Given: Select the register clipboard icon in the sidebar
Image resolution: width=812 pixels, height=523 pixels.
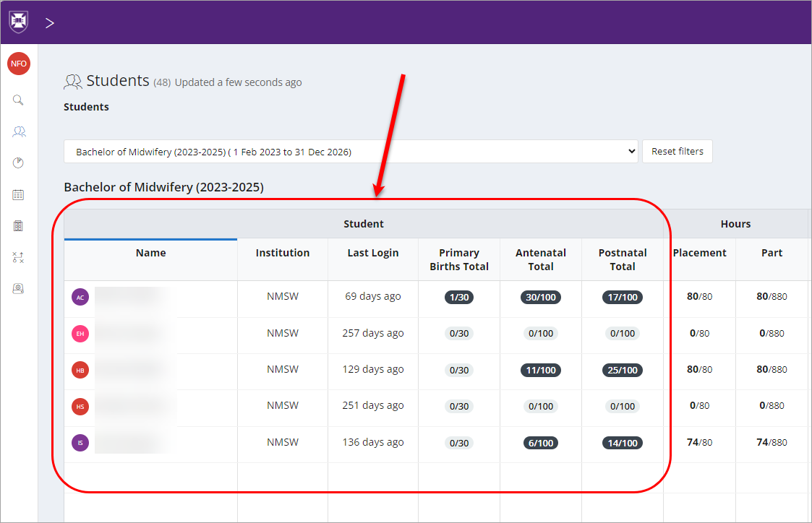Looking at the screenshot, I should (x=18, y=225).
